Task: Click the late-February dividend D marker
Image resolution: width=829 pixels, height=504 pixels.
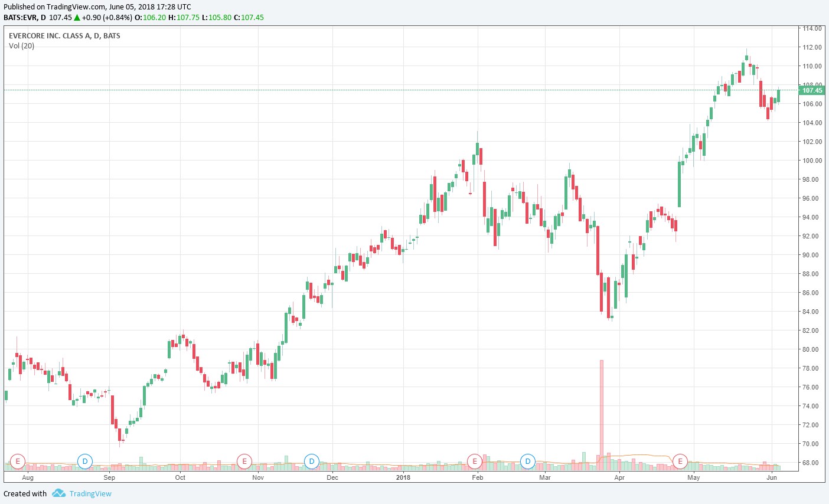Action: tap(528, 461)
